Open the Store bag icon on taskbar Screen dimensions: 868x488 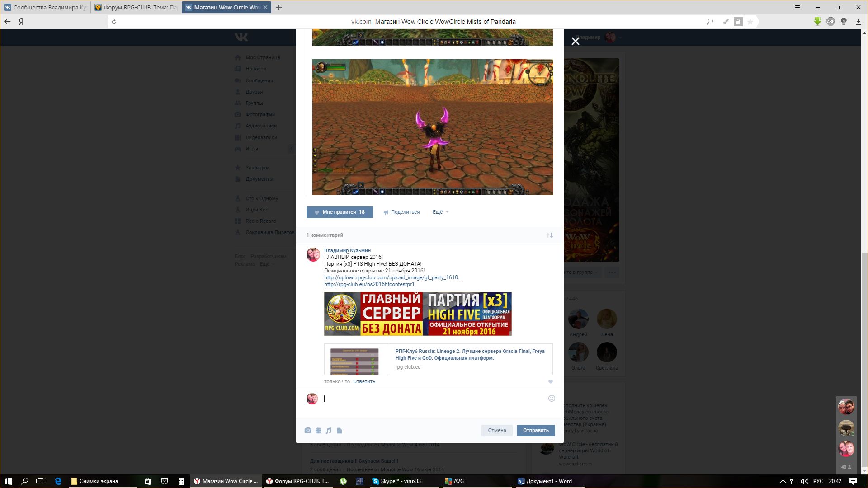coord(147,481)
